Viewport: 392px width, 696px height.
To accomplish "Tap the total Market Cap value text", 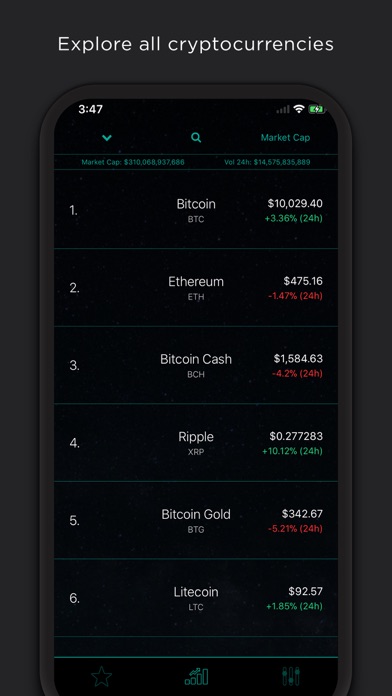I will point(133,162).
